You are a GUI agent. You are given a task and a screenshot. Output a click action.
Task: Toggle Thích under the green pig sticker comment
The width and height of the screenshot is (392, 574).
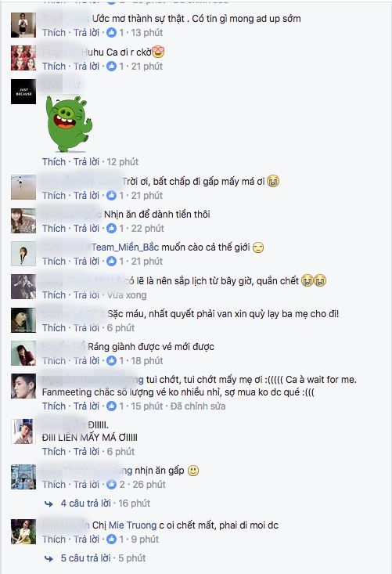click(x=54, y=162)
